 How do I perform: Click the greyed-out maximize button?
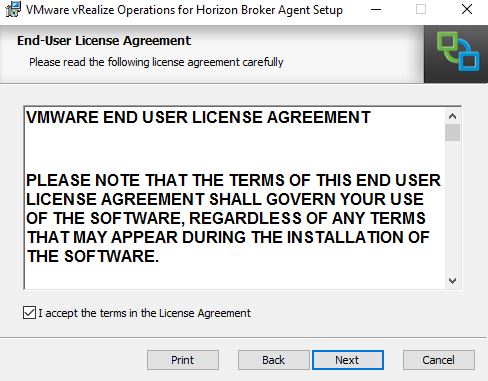421,9
